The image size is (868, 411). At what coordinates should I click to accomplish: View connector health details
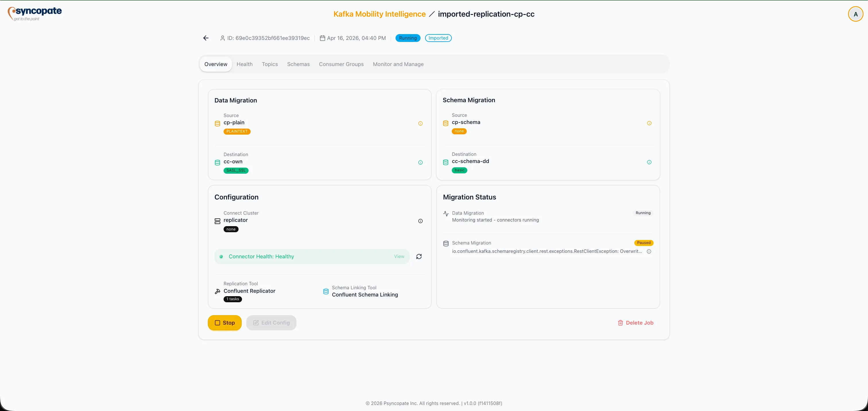pyautogui.click(x=399, y=256)
